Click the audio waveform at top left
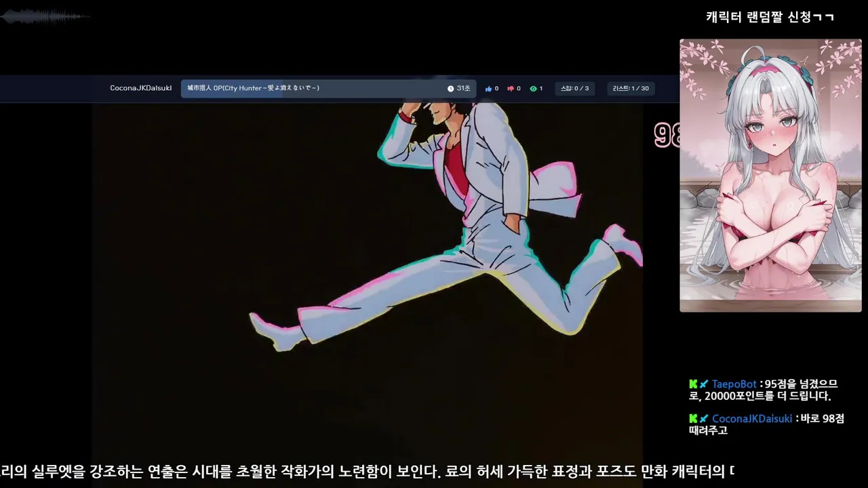The image size is (868, 488). tap(45, 17)
